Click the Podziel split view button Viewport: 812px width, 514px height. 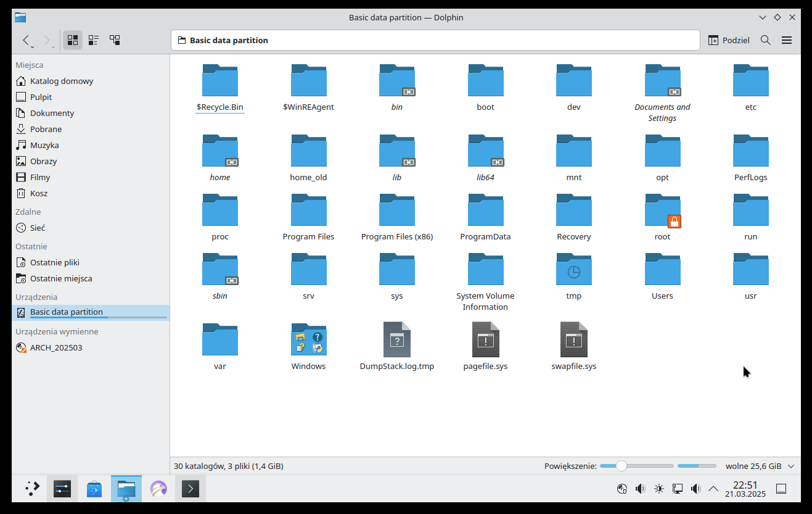click(729, 40)
